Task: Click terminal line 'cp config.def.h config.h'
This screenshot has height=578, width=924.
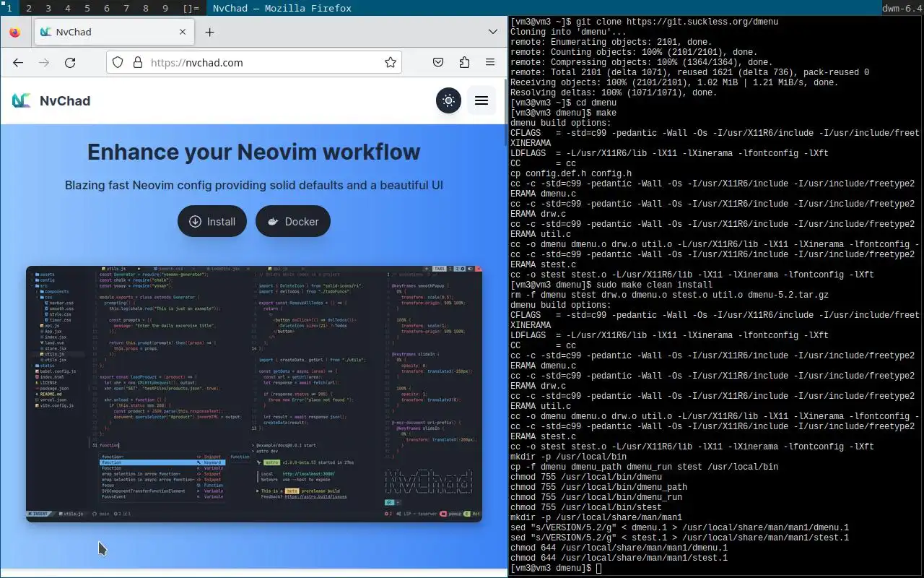Action: 571,173
